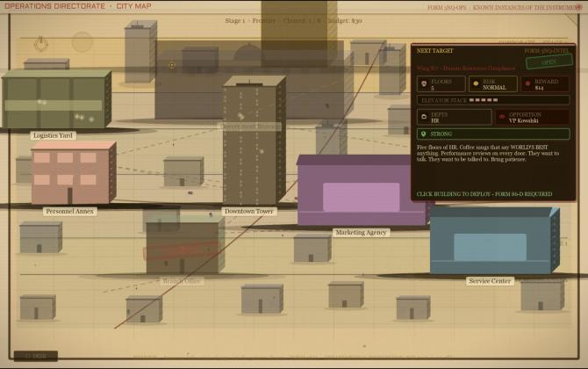Click the Stage 1 status text
This screenshot has width=588, height=369.
coord(234,20)
